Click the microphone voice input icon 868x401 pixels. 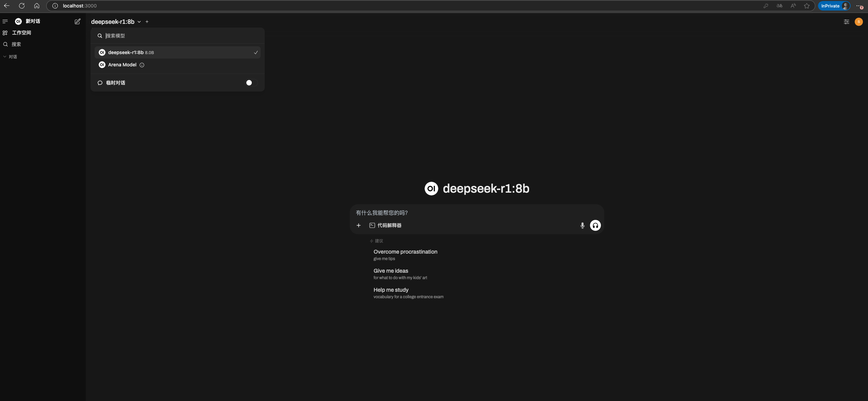[582, 225]
